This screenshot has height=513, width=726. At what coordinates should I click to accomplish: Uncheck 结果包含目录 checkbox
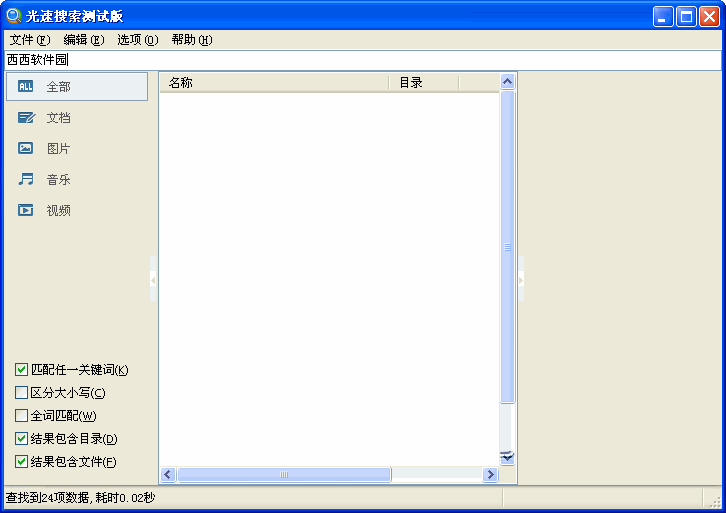(22, 439)
